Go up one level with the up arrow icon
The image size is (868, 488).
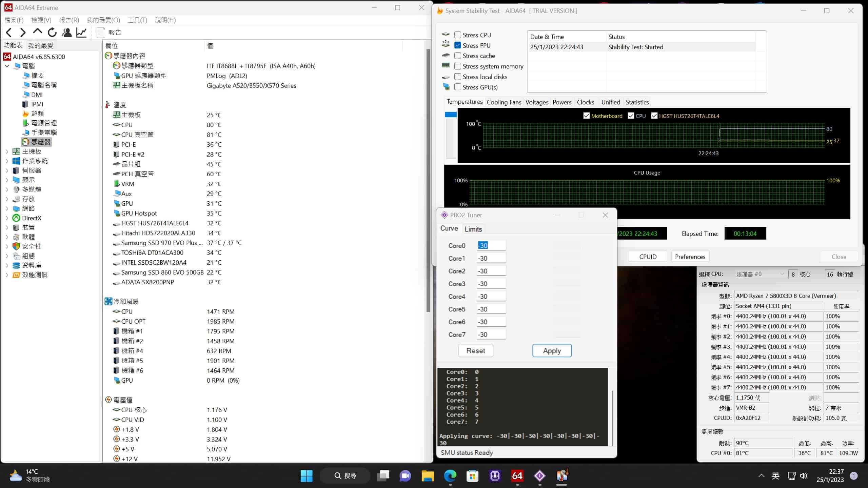click(37, 32)
